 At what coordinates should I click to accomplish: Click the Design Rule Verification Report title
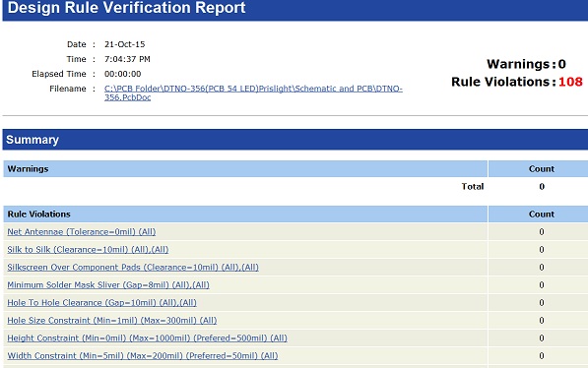coord(126,8)
